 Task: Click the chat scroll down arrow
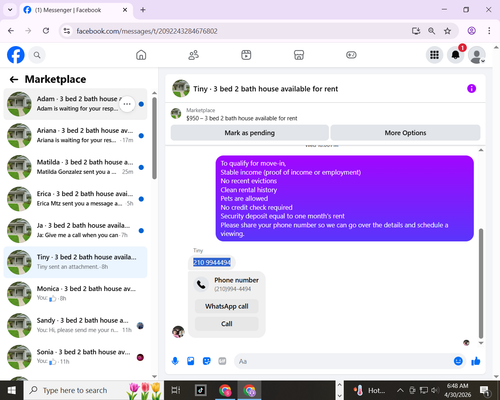[x=481, y=343]
